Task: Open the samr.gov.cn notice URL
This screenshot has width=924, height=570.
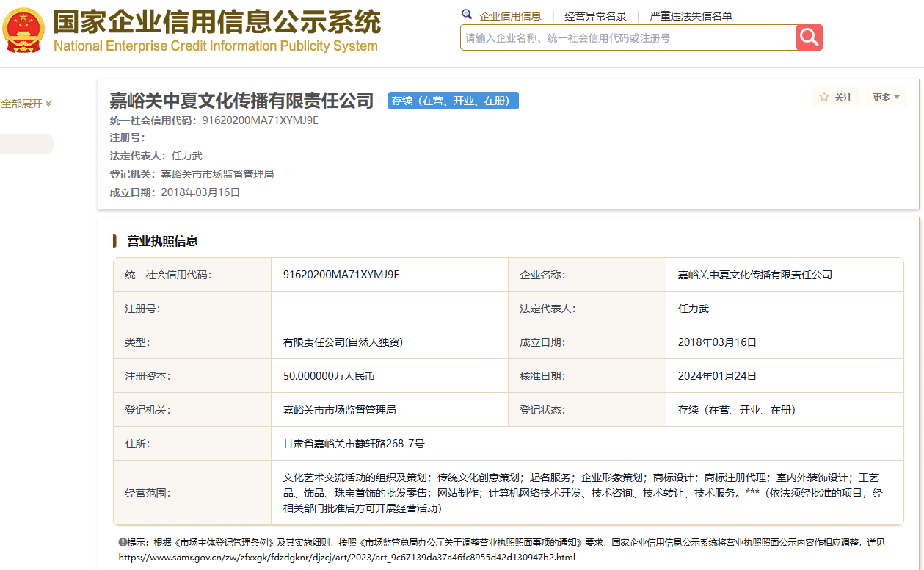Action: point(347,557)
